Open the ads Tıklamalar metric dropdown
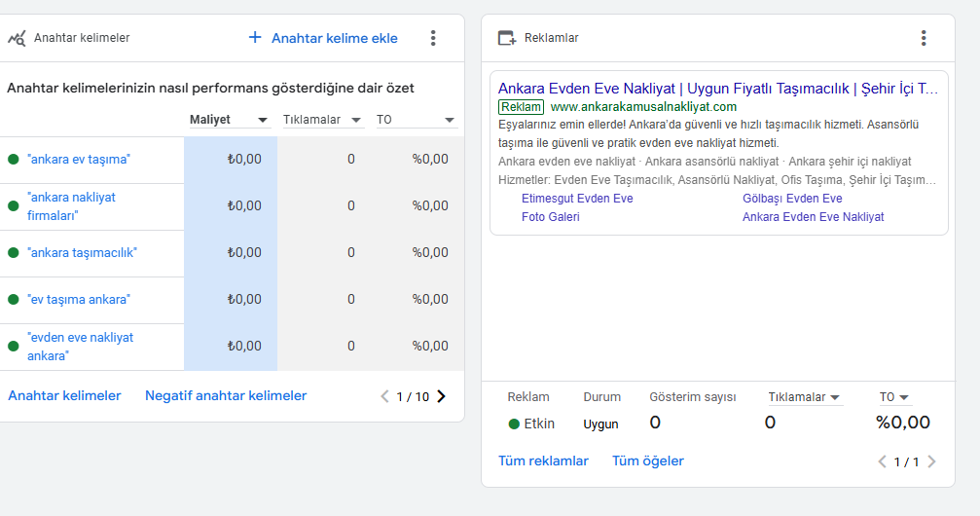 point(805,397)
